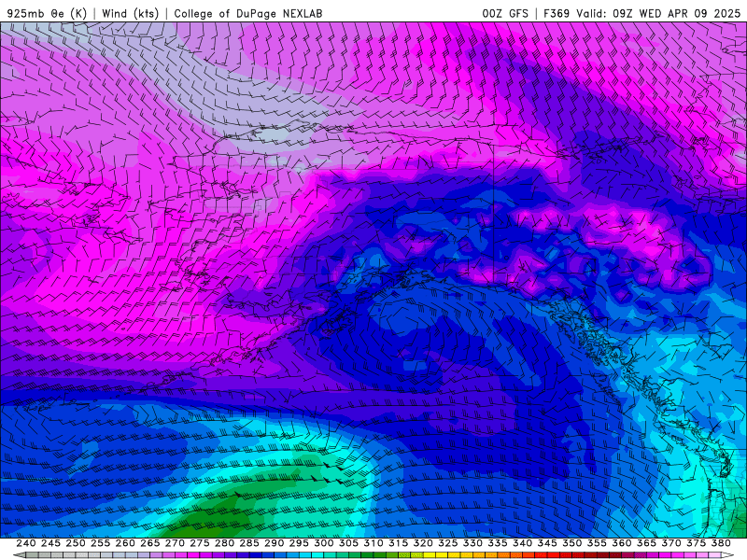Click the 255 value on the color scale
The image size is (747, 560).
(x=100, y=543)
